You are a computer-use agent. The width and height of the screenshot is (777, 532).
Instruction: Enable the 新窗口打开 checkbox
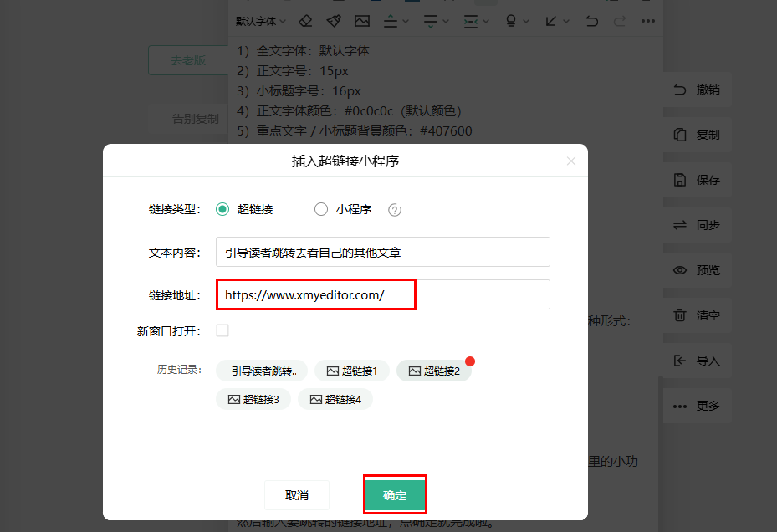[222, 330]
